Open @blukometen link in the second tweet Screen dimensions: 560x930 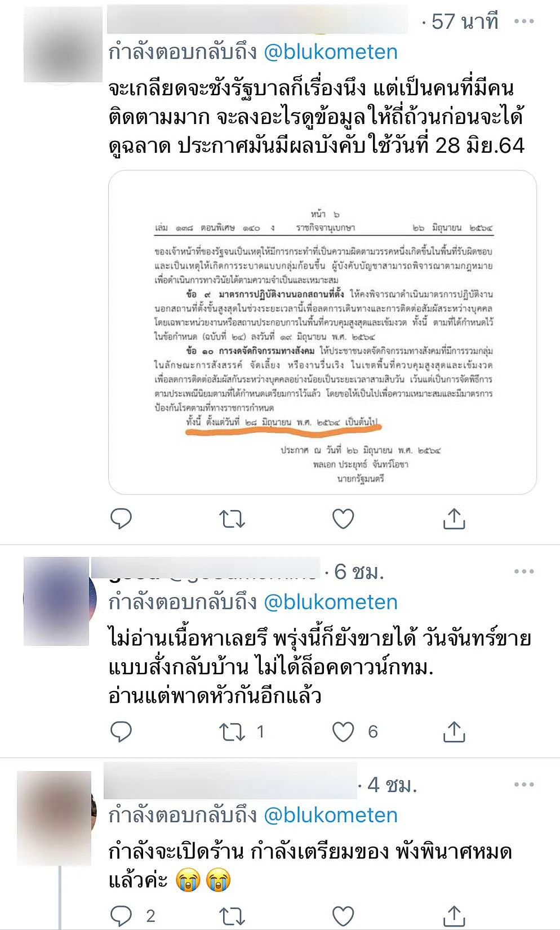coord(331,602)
